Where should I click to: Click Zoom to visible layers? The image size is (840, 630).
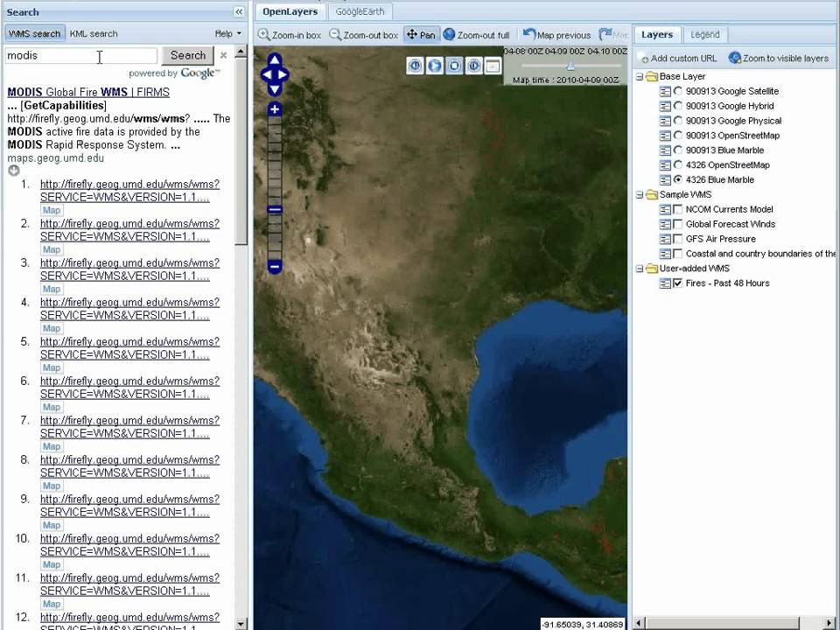click(780, 59)
